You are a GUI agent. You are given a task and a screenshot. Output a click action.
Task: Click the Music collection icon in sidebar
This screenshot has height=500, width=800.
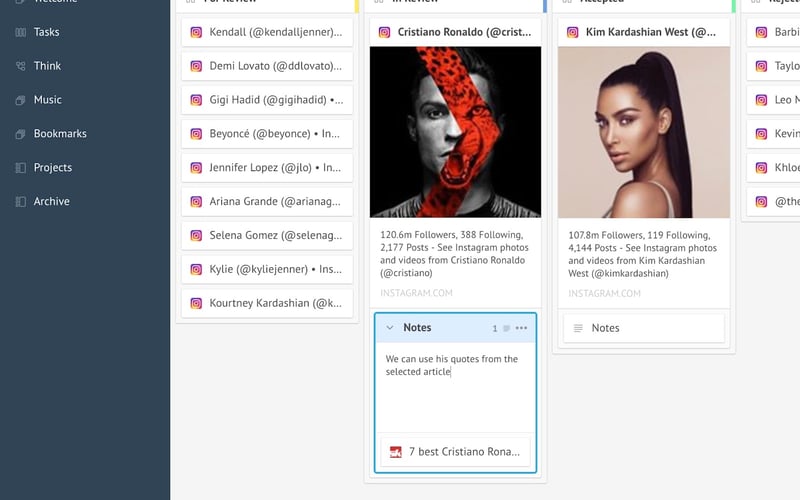pos(20,101)
